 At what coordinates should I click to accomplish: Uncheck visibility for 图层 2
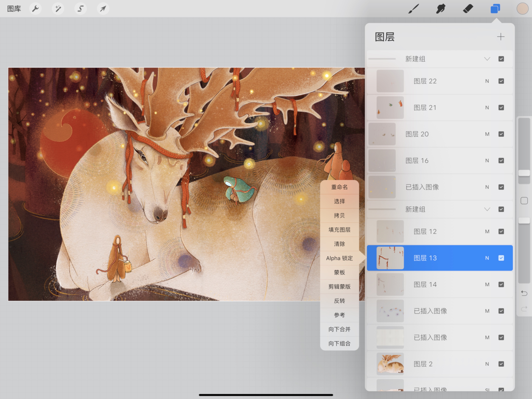[501, 364]
